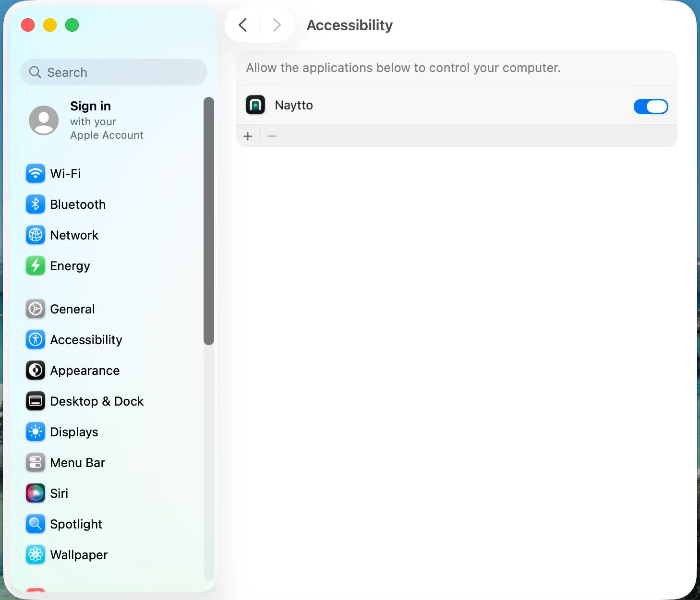Click the Appearance icon
This screenshot has width=700, height=600.
pos(36,371)
